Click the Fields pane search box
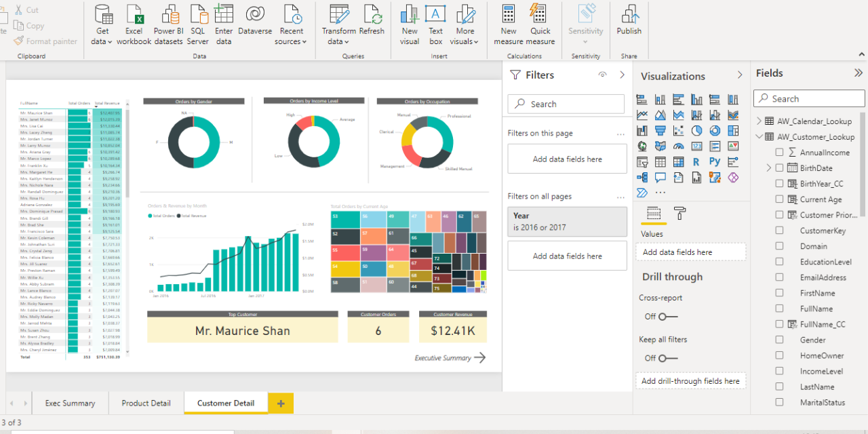Screen dimensions: 868x434 808,98
